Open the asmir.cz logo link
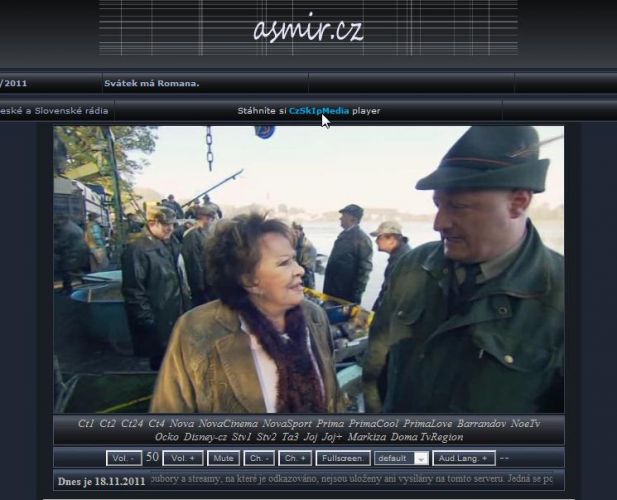The width and height of the screenshot is (617, 500). [x=308, y=29]
